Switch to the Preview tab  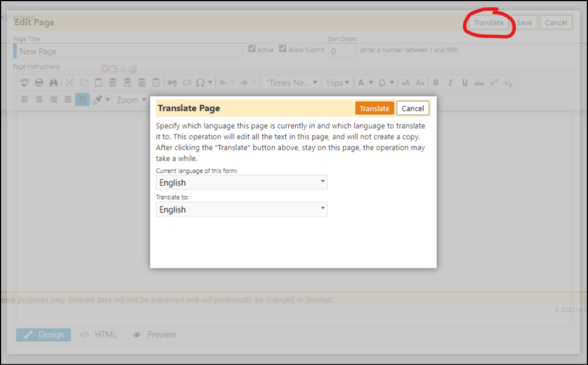[154, 334]
